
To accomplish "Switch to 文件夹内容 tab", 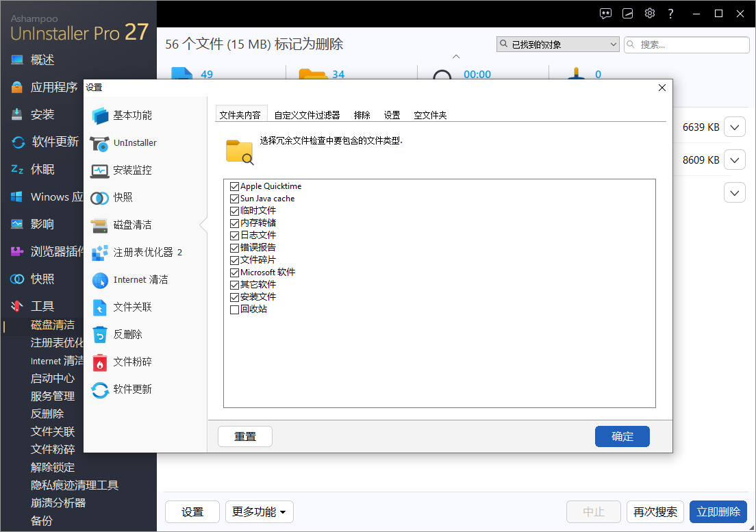I will pos(240,115).
